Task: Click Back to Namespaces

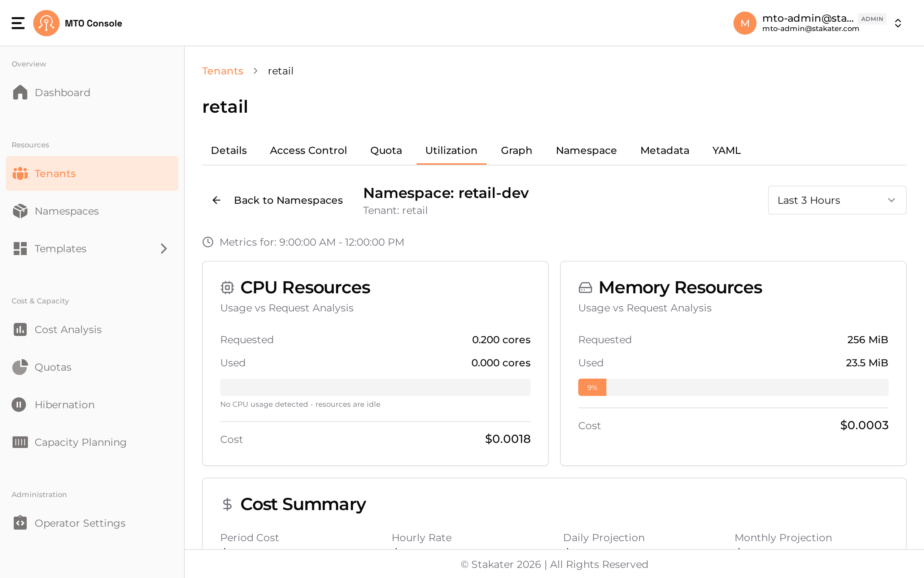Action: pyautogui.click(x=277, y=200)
